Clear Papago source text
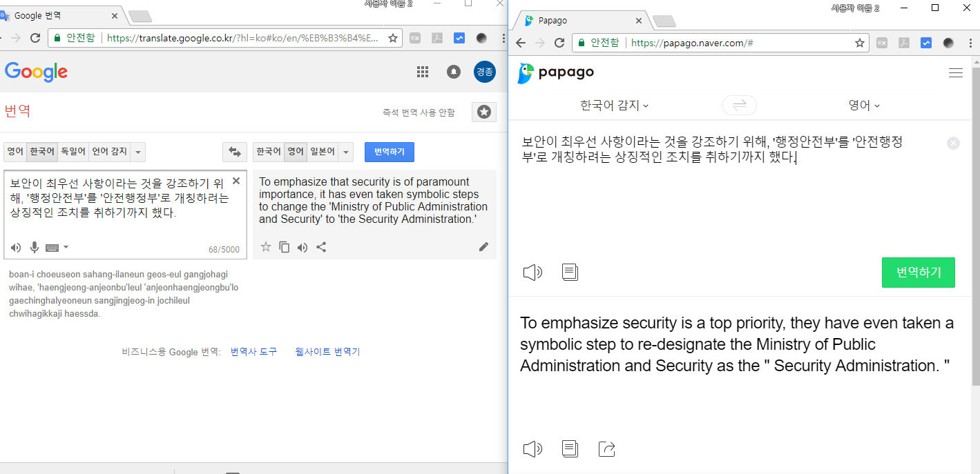The width and height of the screenshot is (980, 474). [953, 144]
